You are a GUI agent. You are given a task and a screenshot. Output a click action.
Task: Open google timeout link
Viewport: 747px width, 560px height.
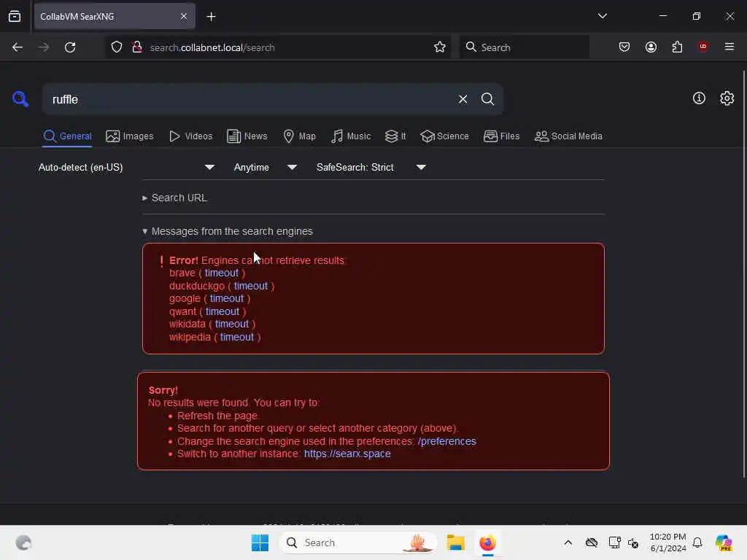(x=227, y=298)
